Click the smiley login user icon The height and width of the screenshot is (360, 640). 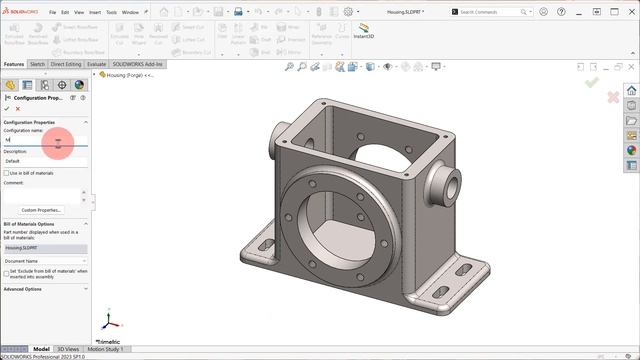point(543,12)
